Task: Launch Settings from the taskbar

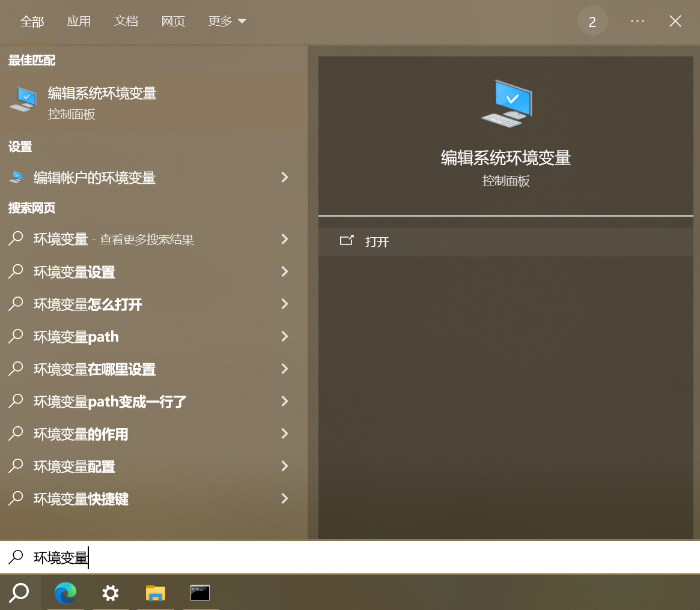Action: point(111,593)
